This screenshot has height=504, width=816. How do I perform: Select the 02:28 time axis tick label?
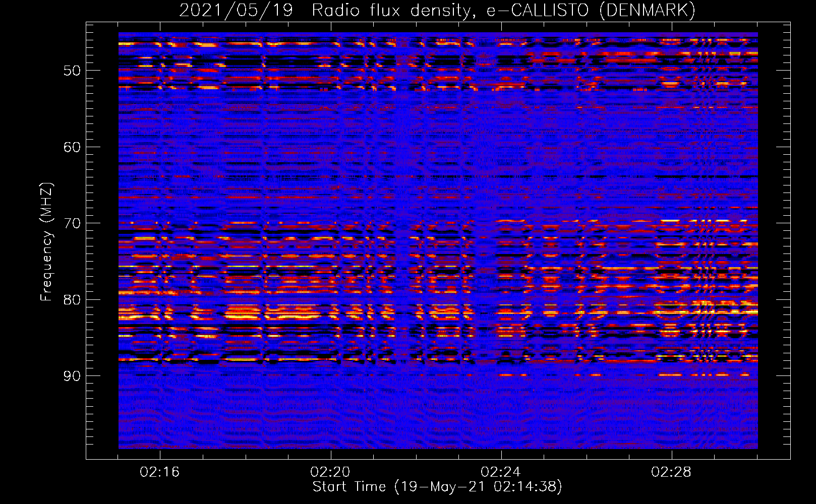click(x=671, y=472)
